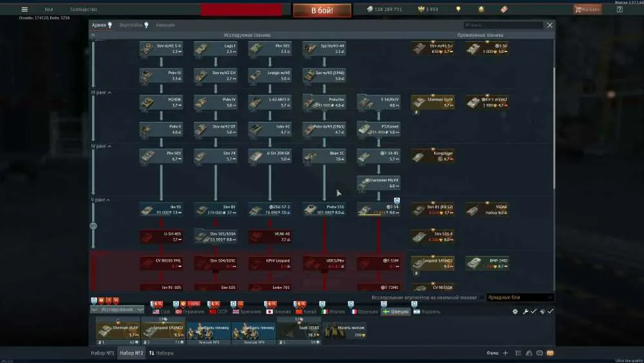644x363 pixels.
Task: Select the M24DK tank card
Action: click(x=161, y=103)
